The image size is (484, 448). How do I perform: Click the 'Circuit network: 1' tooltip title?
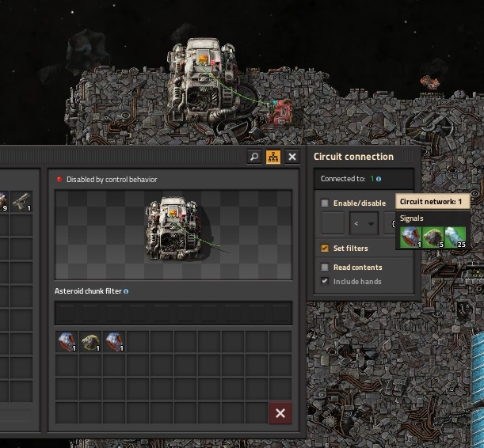coord(431,202)
